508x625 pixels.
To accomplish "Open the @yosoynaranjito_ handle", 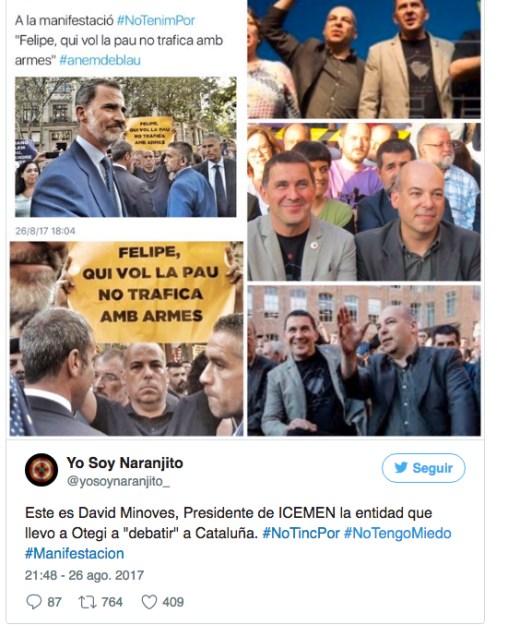I will (118, 482).
